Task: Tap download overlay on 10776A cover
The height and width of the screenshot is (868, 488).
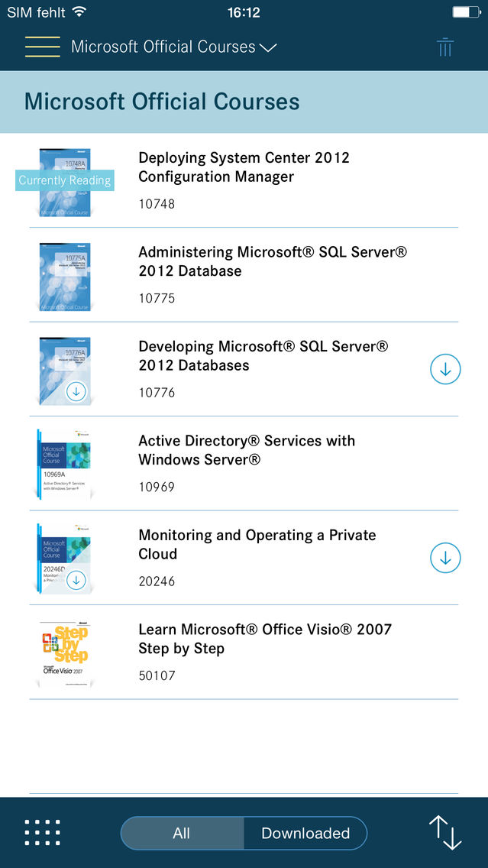Action: 76,392
